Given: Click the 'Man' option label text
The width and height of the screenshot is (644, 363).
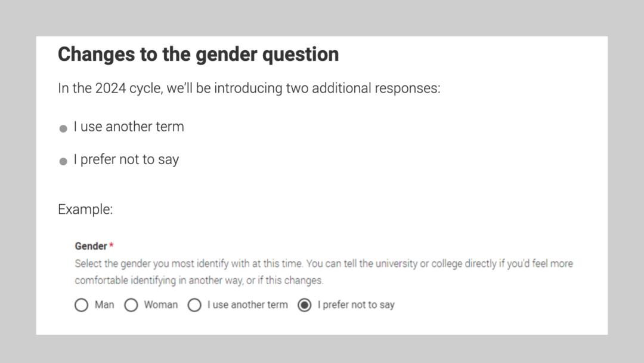Looking at the screenshot, I should coord(104,304).
